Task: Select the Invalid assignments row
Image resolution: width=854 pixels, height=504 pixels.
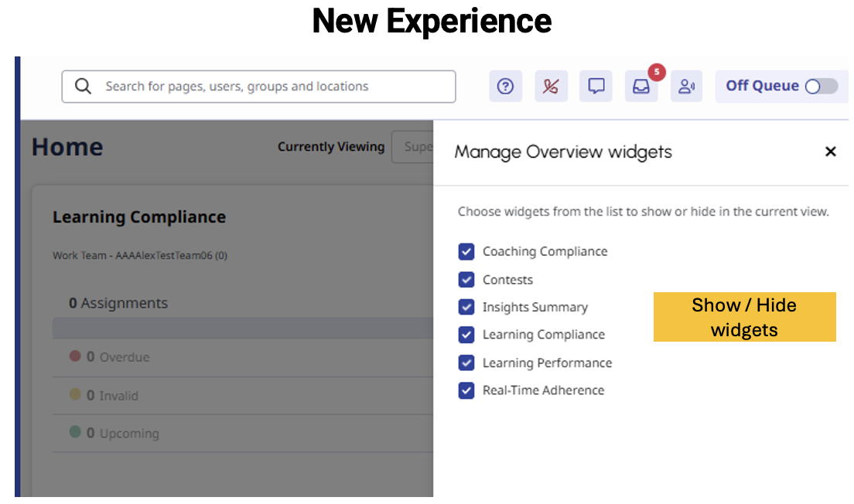Action: (x=232, y=395)
